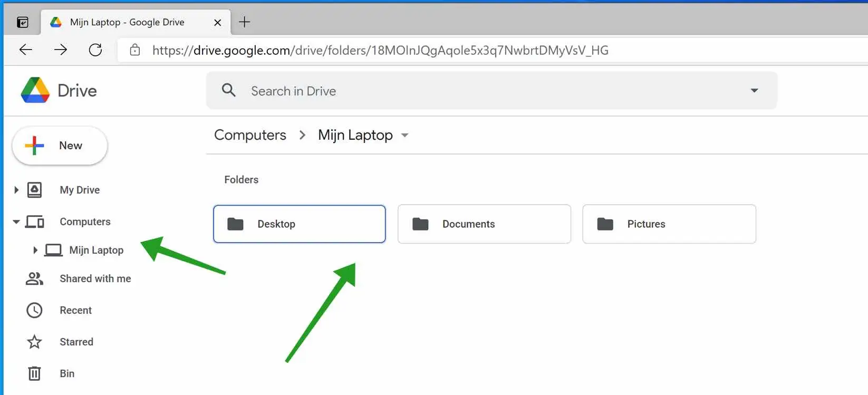This screenshot has height=395, width=868.
Task: Close the Mijn Laptop browser tab
Action: click(217, 22)
